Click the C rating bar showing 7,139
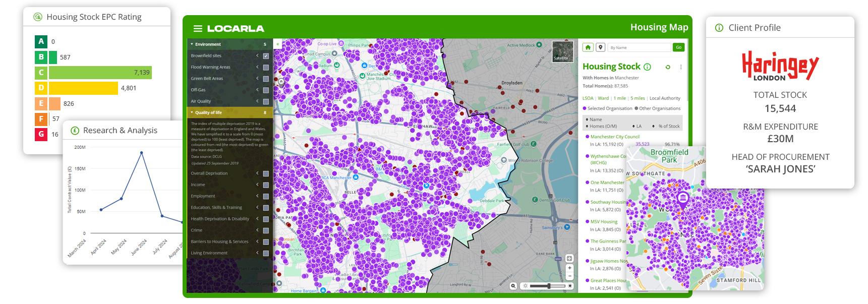Image resolution: width=868 pixels, height=304 pixels. point(100,73)
